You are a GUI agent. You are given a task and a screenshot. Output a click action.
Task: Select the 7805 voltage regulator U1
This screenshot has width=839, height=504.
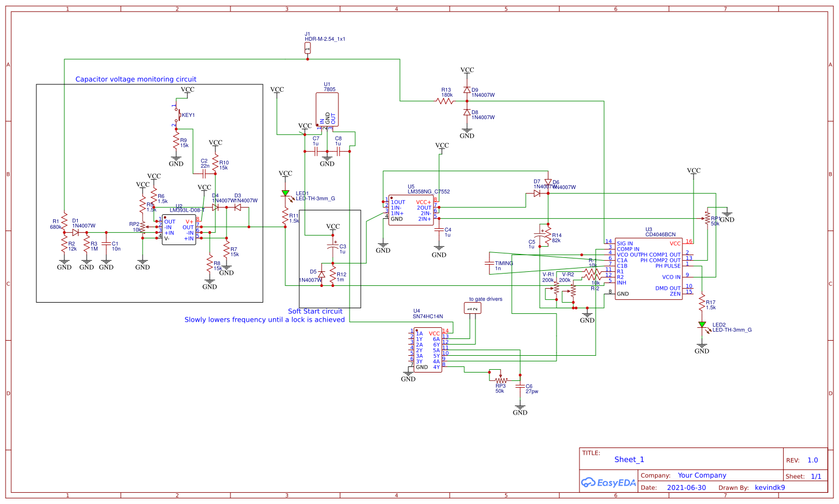pyautogui.click(x=327, y=110)
